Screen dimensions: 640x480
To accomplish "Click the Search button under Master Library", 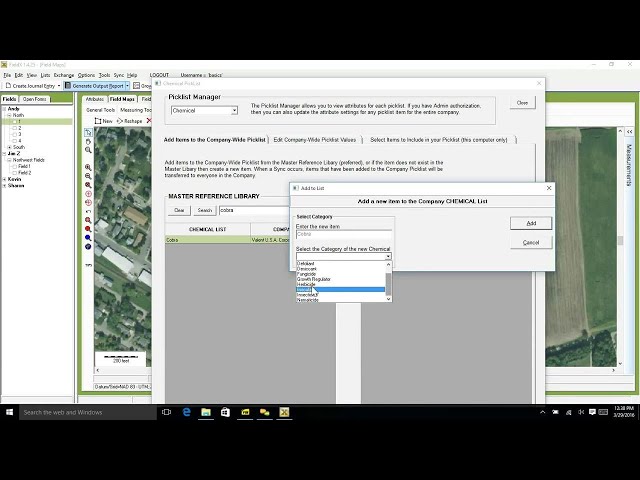I will 204,210.
